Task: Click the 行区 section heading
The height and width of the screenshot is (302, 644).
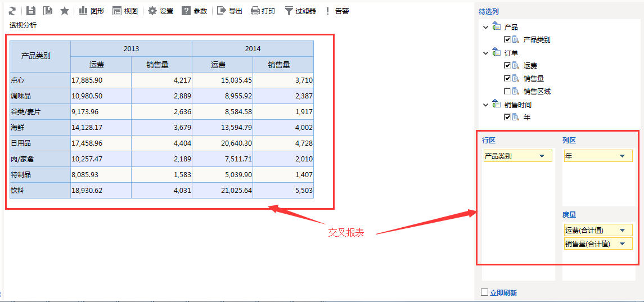Action: pos(489,141)
